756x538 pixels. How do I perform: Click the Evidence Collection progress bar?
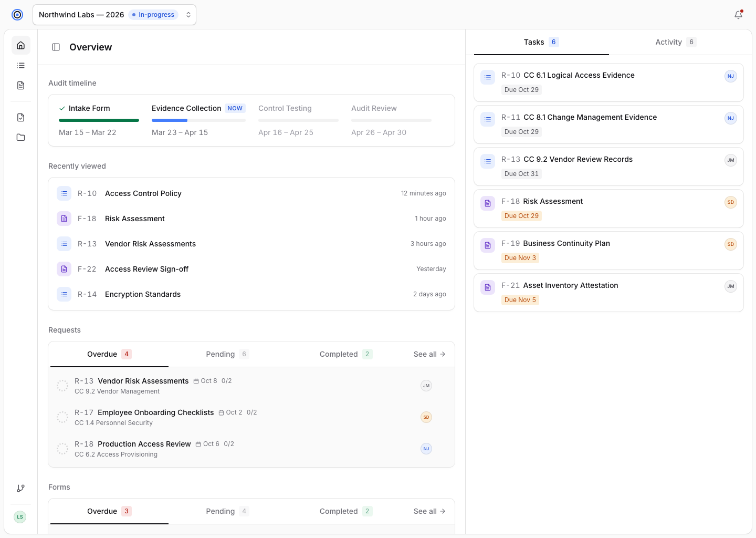click(x=198, y=120)
